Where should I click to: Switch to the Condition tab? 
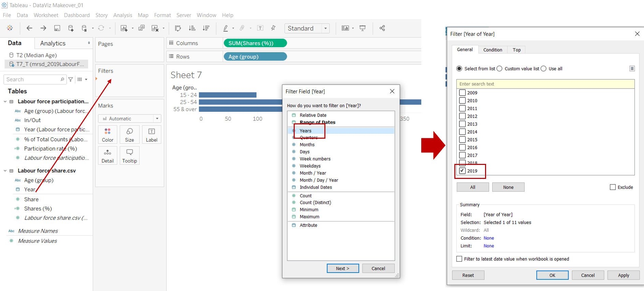pyautogui.click(x=493, y=50)
